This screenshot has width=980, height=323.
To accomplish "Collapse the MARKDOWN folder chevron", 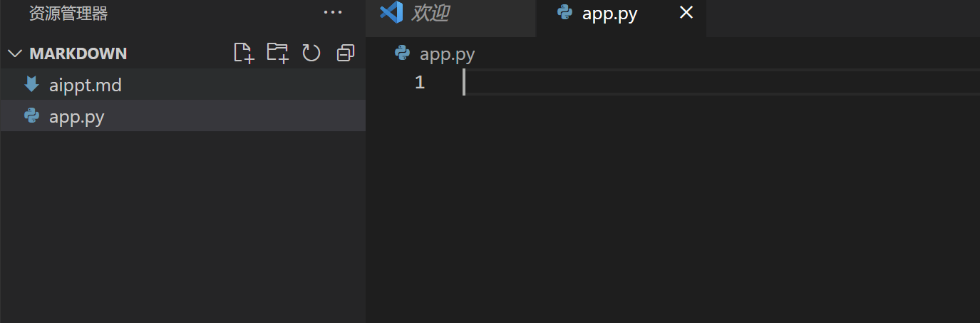I will pos(15,53).
